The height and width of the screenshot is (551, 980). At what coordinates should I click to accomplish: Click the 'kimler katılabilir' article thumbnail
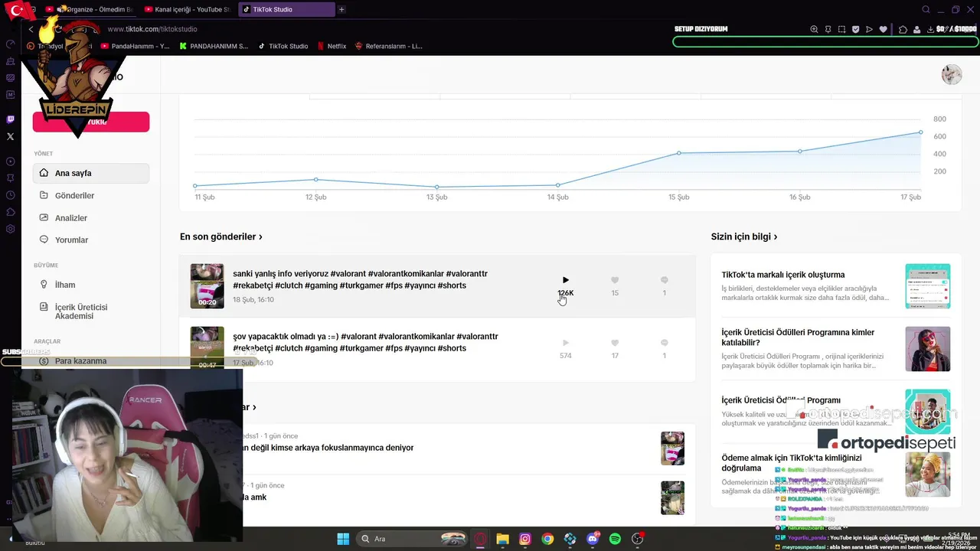[927, 349]
